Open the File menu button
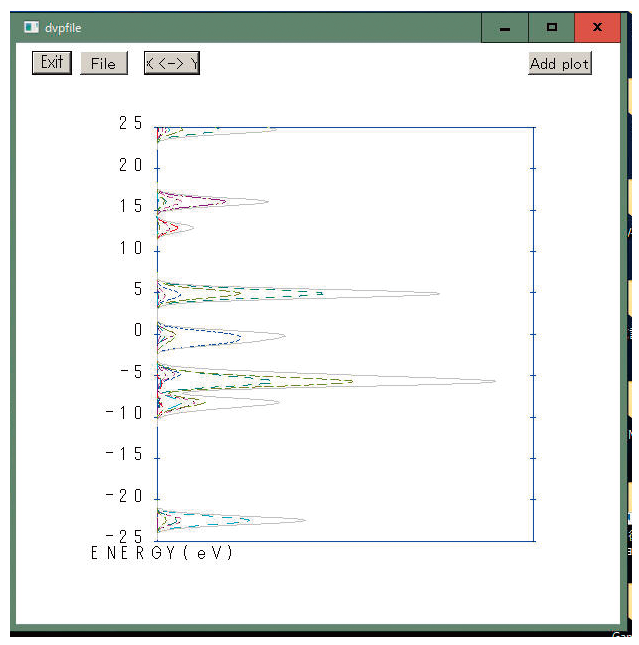 tap(103, 63)
